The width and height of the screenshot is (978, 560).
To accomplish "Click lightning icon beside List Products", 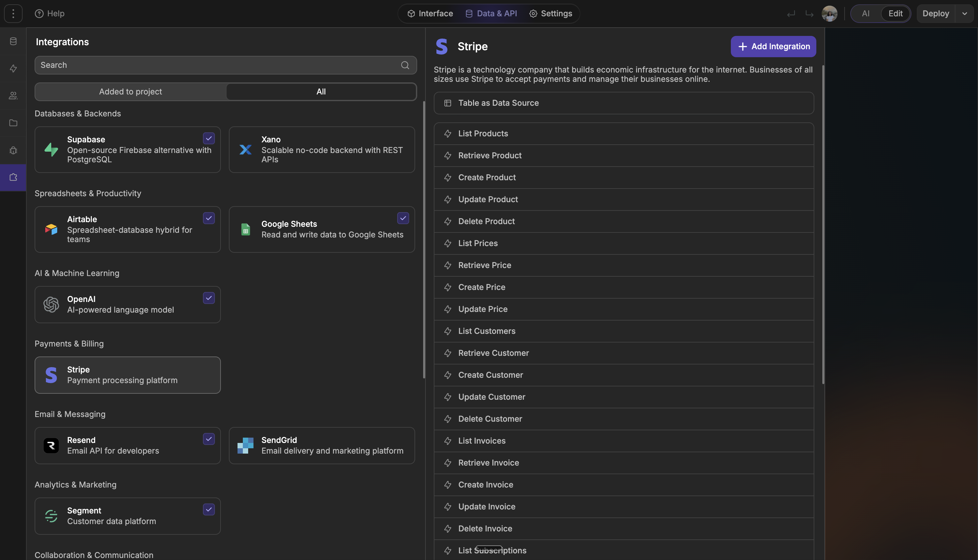I will [447, 133].
